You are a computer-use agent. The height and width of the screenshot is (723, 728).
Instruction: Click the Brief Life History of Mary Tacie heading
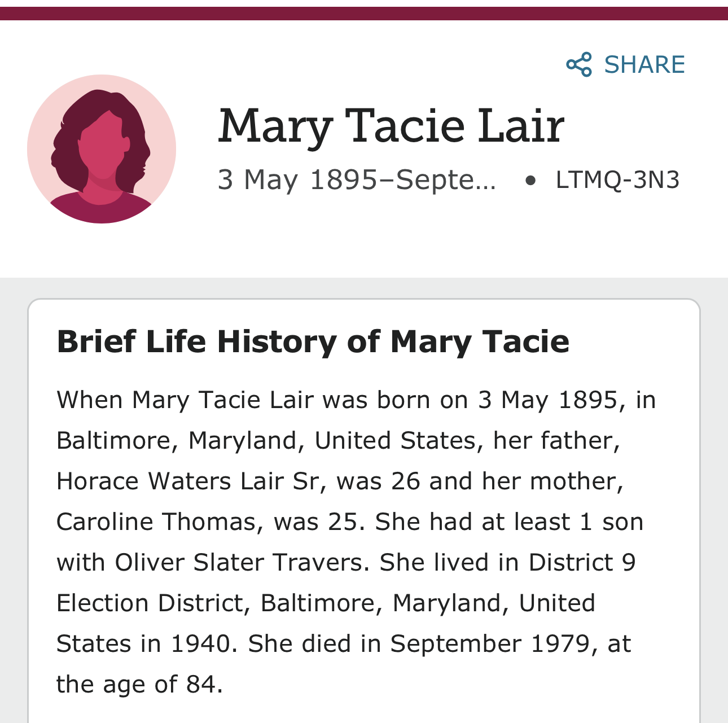313,341
